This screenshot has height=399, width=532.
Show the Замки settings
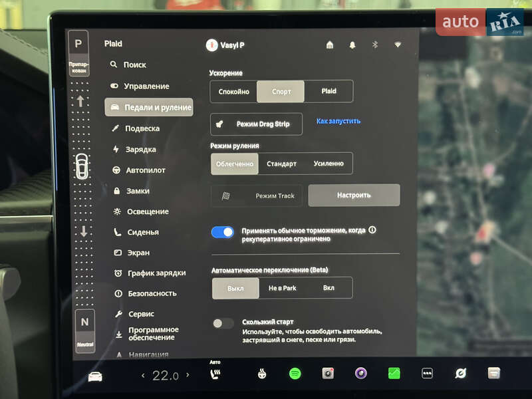click(x=131, y=191)
